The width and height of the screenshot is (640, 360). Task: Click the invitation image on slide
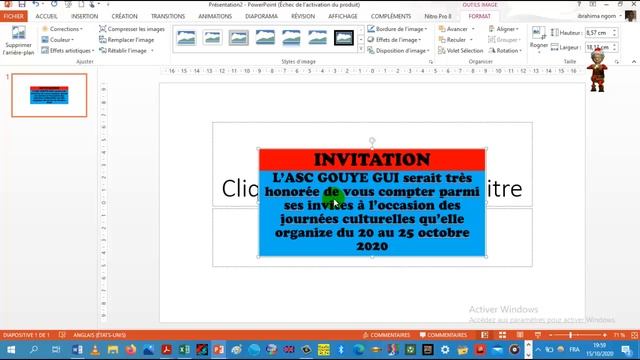click(x=372, y=203)
